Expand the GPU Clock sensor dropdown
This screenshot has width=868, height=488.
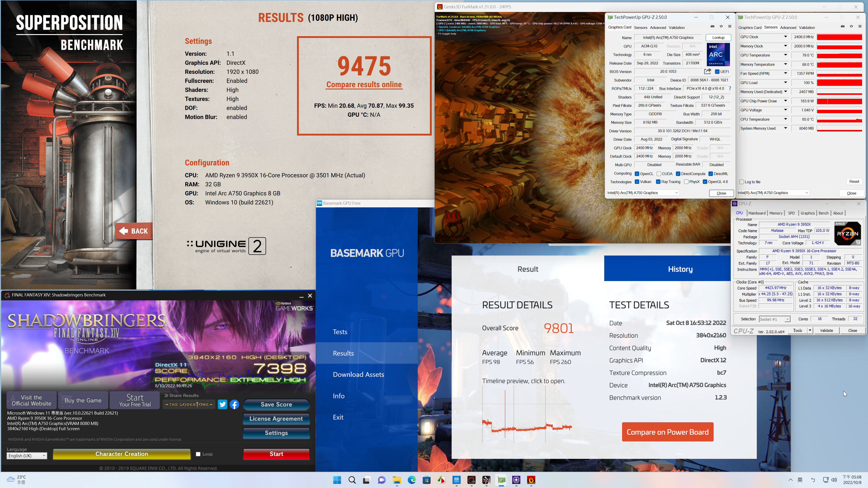785,37
